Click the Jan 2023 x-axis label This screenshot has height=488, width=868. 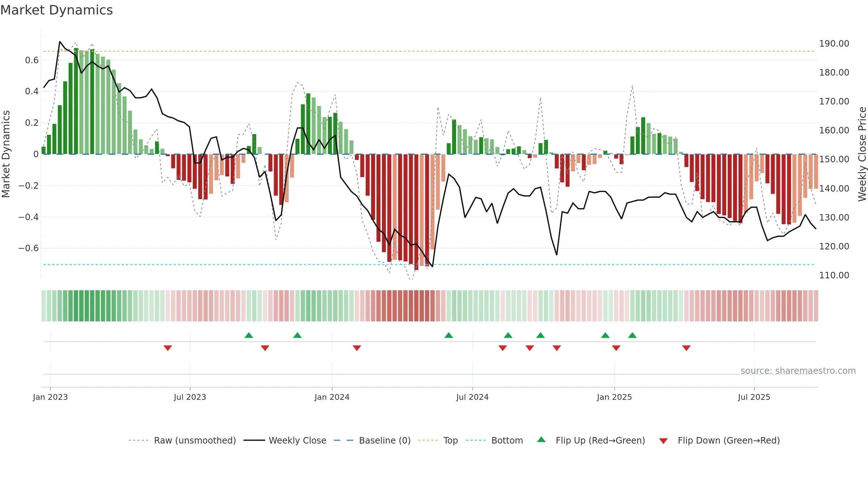(x=50, y=397)
